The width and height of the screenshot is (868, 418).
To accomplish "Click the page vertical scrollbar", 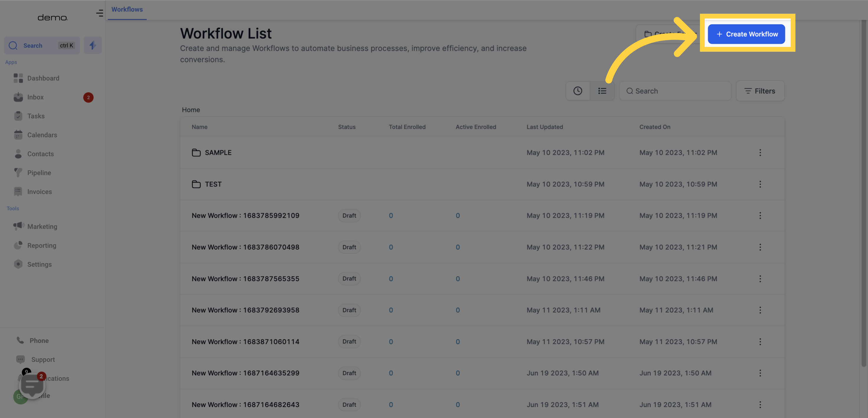I will click(864, 193).
